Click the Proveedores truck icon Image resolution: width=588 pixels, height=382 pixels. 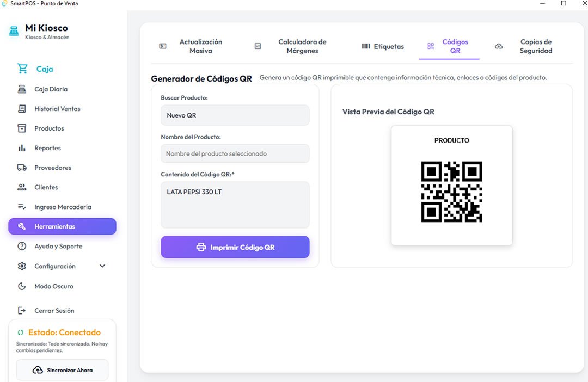(x=22, y=168)
